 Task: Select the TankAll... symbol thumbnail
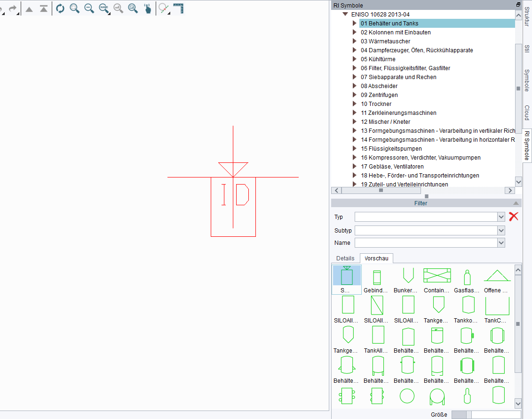377,339
